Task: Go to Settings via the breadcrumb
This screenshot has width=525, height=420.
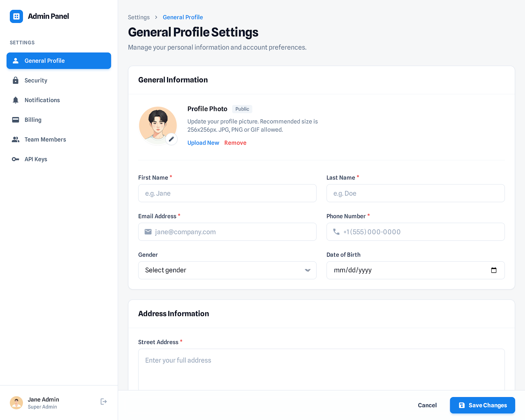Action: tap(138, 17)
